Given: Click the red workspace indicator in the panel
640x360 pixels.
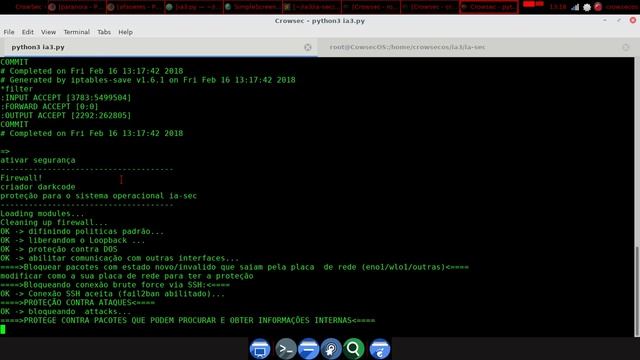Looking at the screenshot, I should (x=533, y=4).
